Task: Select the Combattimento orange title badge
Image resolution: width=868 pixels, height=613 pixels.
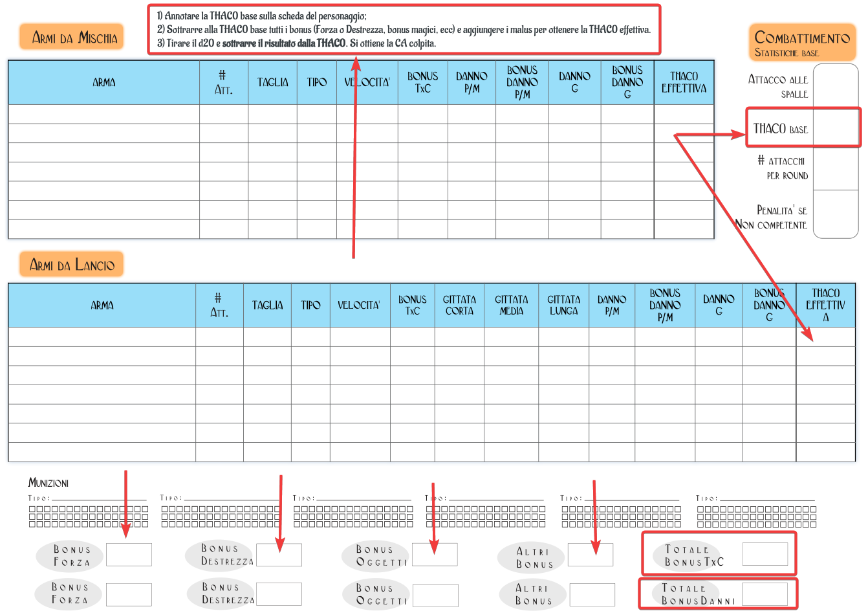Action: click(802, 43)
